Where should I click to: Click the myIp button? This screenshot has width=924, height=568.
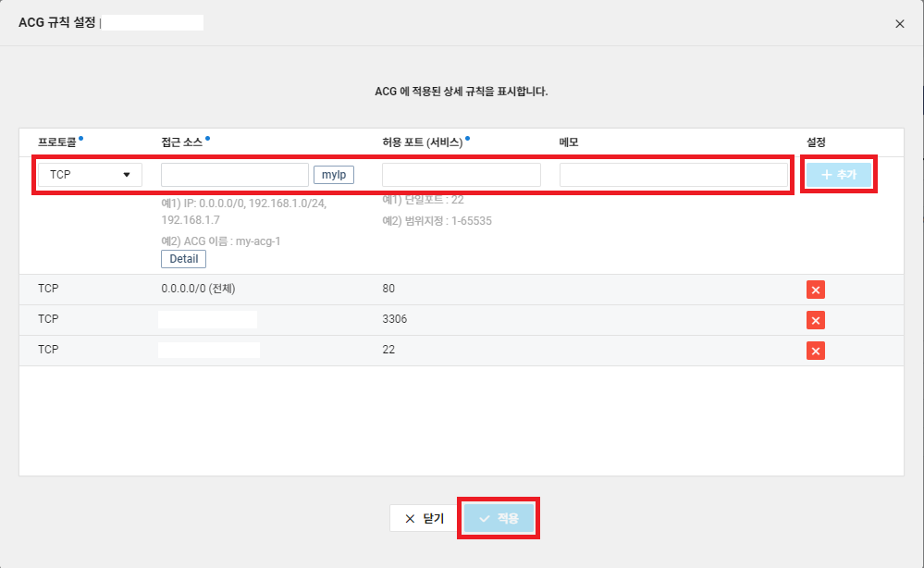(x=334, y=174)
